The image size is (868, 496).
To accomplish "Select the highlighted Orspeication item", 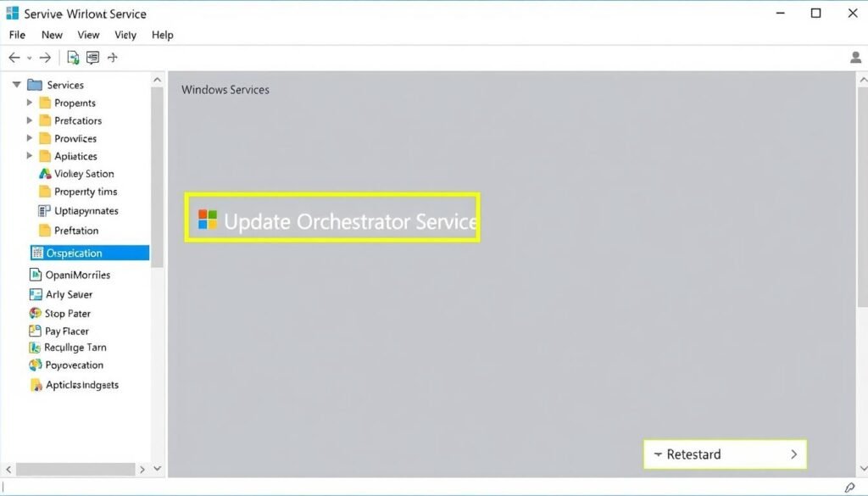I will coord(90,253).
